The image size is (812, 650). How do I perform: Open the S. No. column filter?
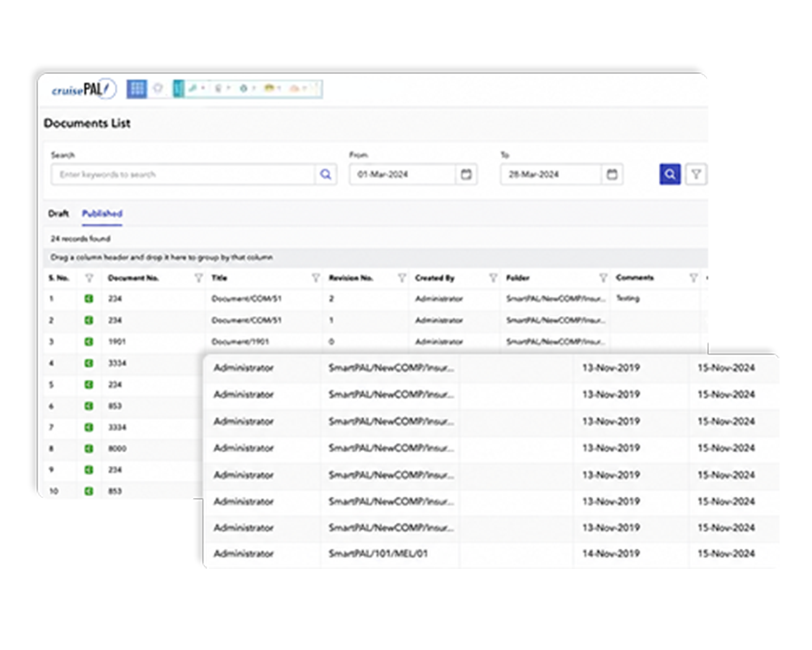tap(89, 278)
